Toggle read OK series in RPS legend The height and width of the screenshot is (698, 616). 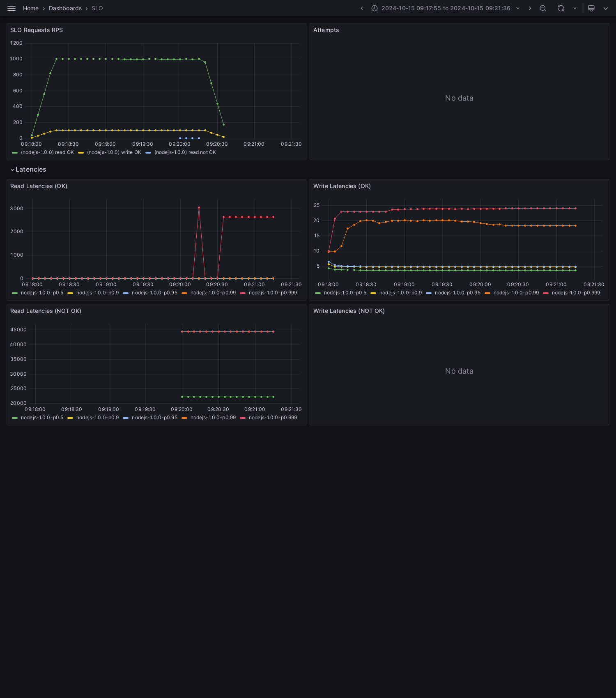click(47, 152)
